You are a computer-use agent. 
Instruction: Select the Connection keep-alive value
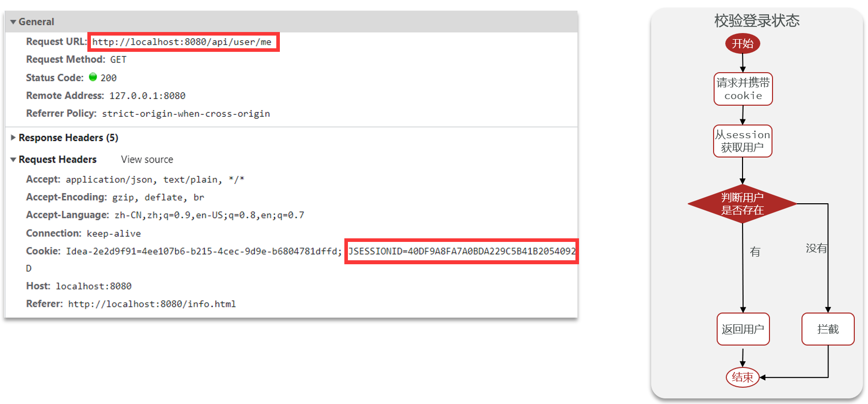tap(114, 233)
